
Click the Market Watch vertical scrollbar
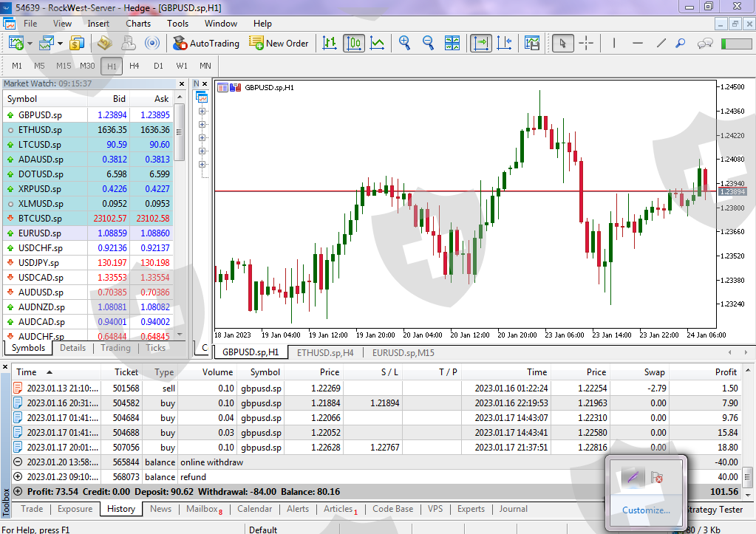point(180,216)
